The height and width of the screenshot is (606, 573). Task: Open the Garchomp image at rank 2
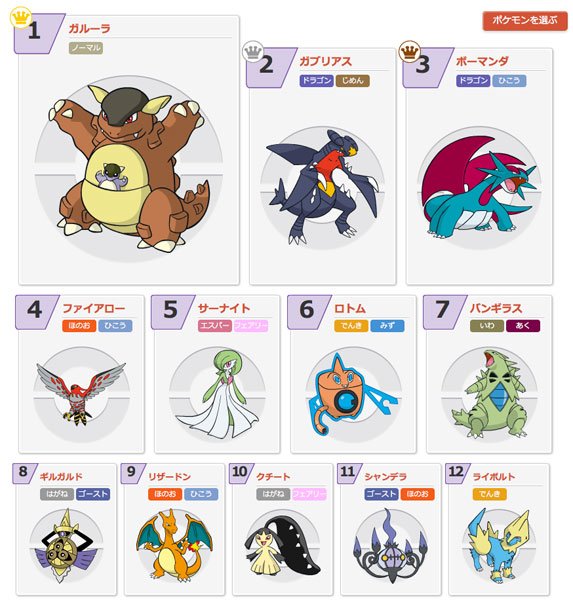point(322,187)
